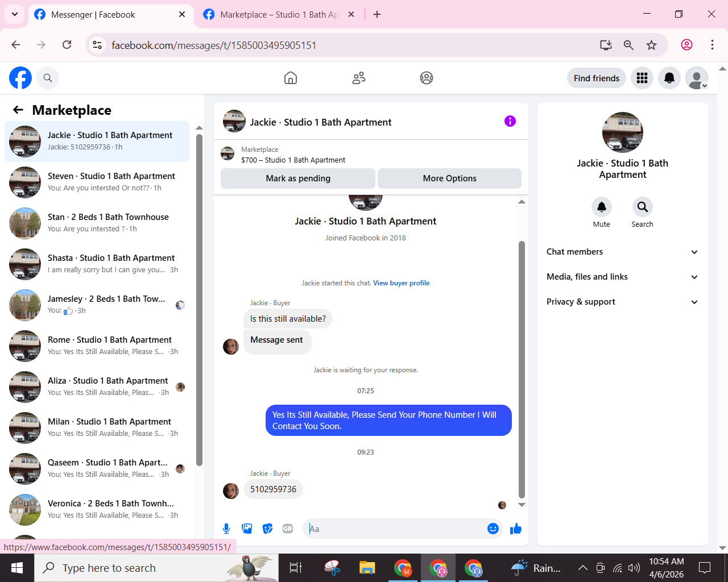Screen dimensions: 728x582
Task: Open the emoji picker
Action: click(x=493, y=529)
